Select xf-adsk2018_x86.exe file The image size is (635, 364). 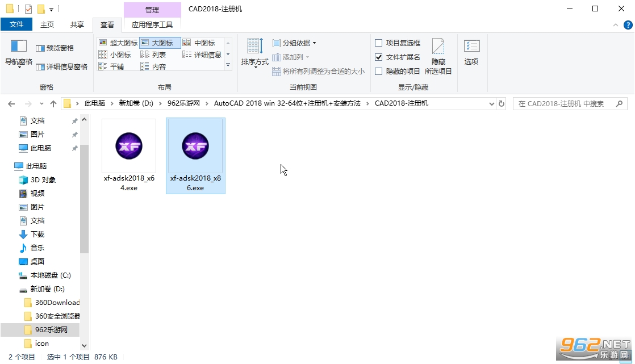click(195, 156)
